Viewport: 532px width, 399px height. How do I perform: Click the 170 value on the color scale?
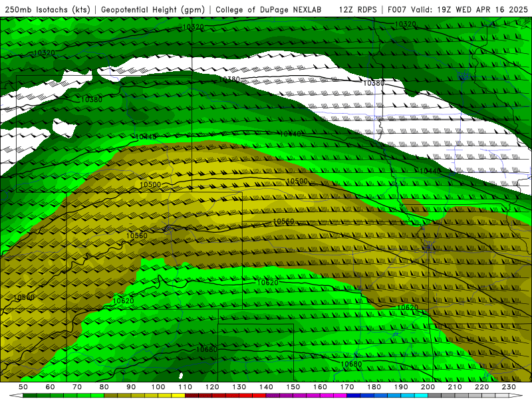click(347, 387)
